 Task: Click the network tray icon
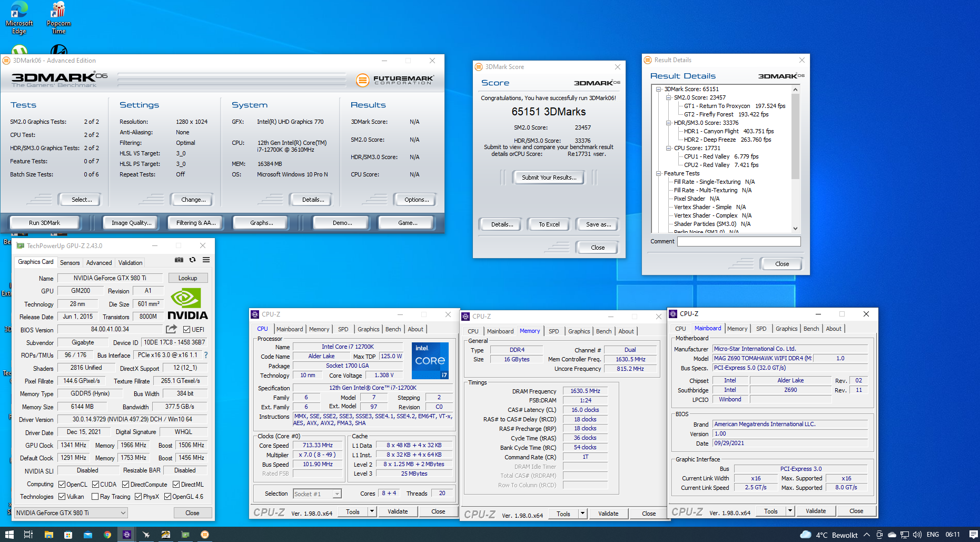pos(905,535)
